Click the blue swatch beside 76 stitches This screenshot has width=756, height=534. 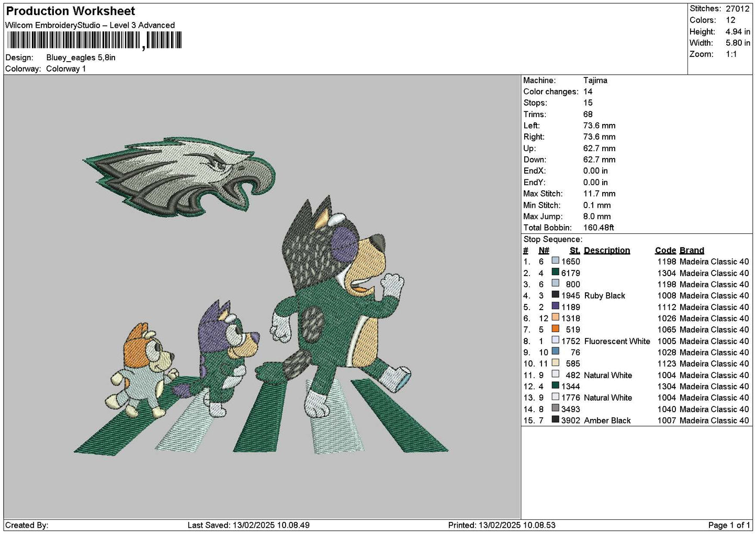point(556,351)
